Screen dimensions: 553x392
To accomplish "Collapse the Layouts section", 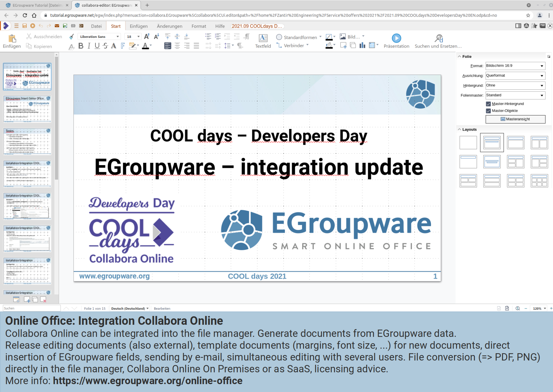I will click(x=460, y=129).
